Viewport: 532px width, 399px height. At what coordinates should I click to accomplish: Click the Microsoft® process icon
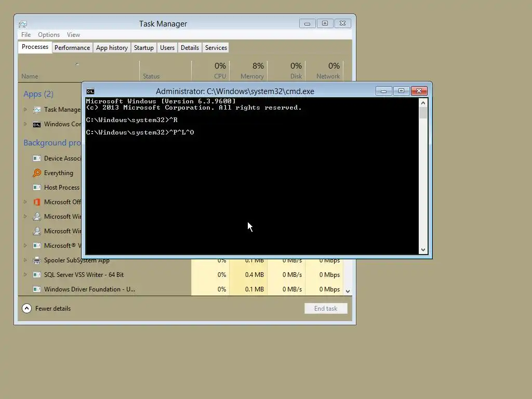point(37,246)
